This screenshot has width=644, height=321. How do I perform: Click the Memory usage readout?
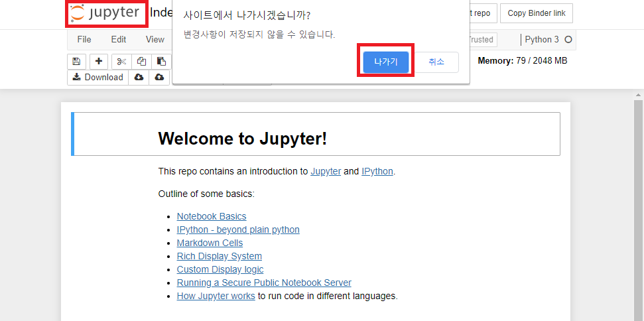523,61
